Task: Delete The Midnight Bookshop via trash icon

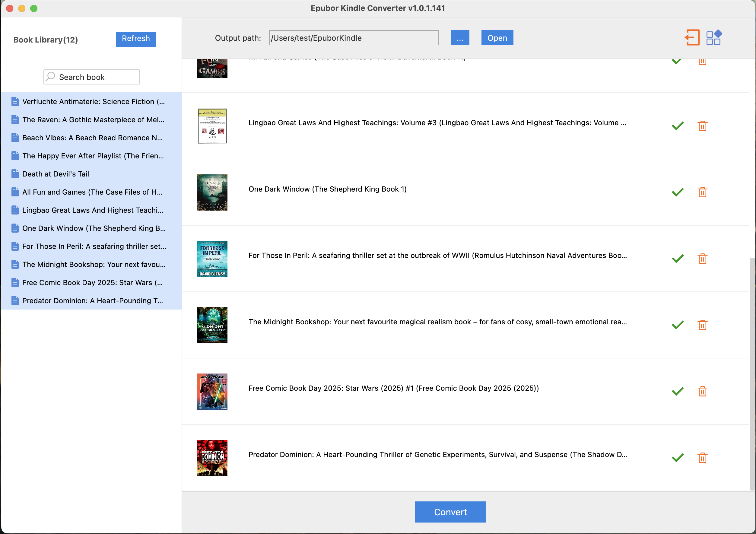Action: [702, 325]
